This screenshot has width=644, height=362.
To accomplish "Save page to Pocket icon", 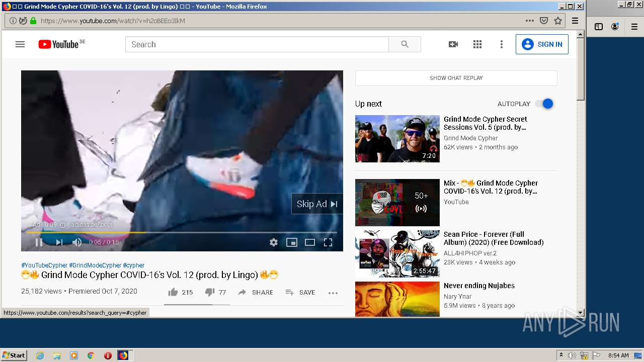I will (544, 21).
